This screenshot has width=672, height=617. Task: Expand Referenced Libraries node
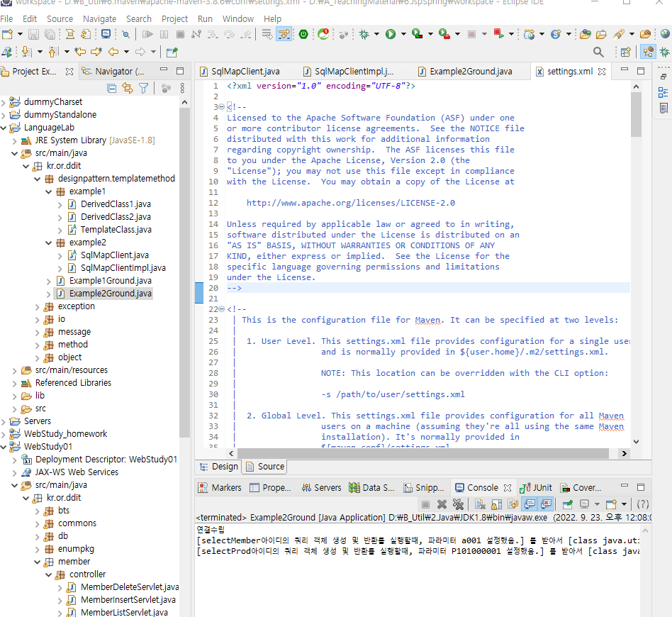pos(15,384)
